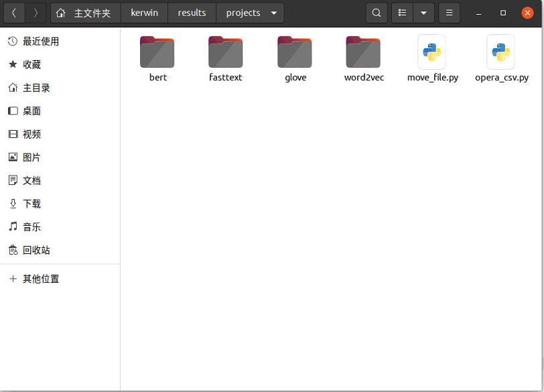Switch to list view icon
The width and height of the screenshot is (544, 392).
pyautogui.click(x=402, y=13)
